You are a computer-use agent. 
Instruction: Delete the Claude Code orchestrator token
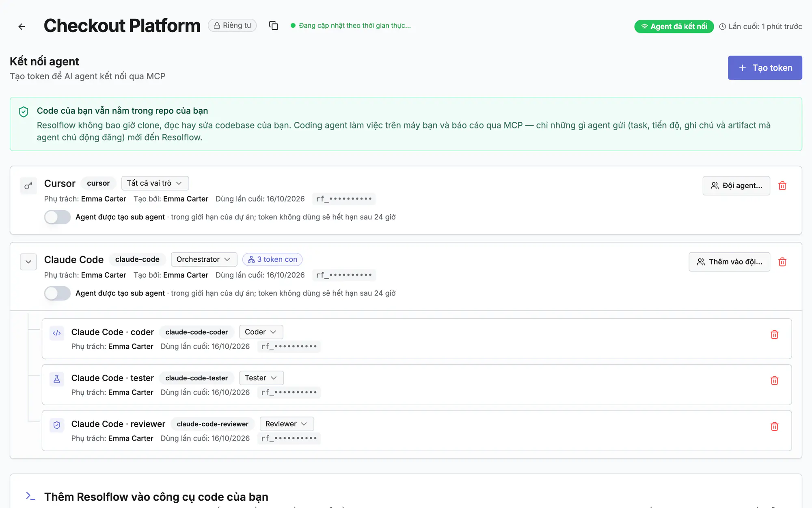coord(782,262)
